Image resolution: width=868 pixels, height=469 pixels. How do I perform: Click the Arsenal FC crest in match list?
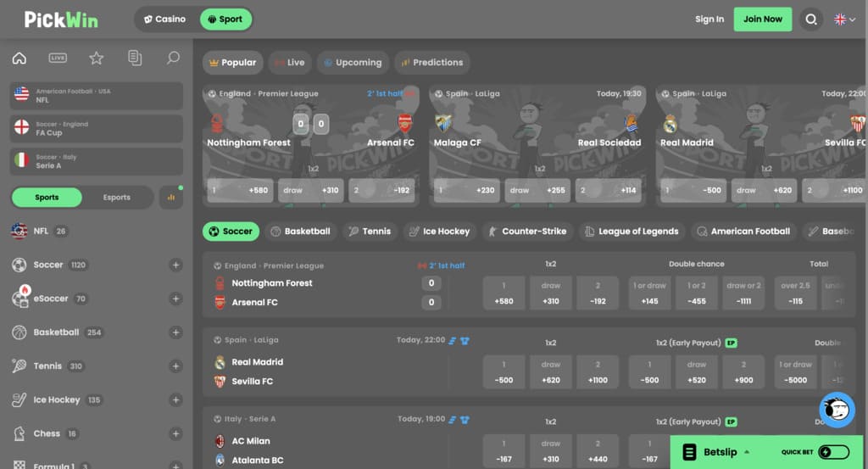tap(220, 302)
